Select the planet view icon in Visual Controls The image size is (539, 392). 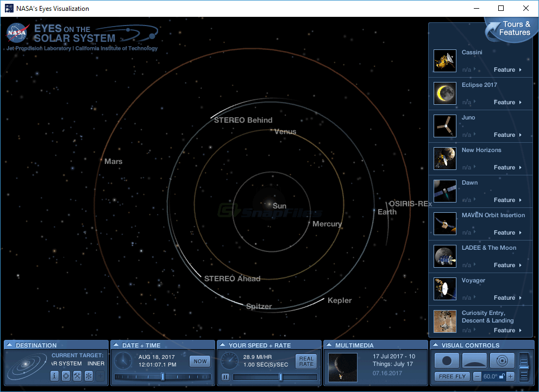click(x=447, y=361)
